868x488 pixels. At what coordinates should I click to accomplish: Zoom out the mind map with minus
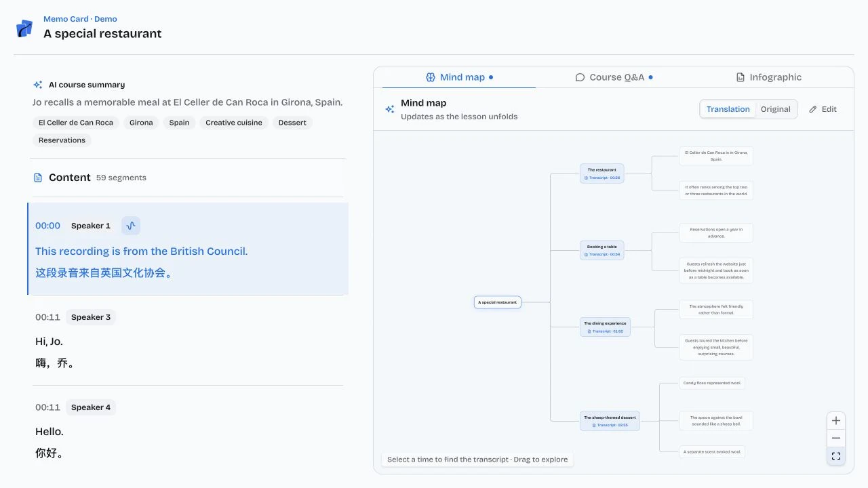(836, 439)
